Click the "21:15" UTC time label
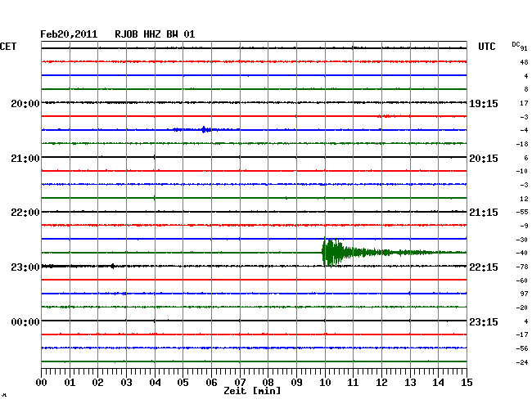 coord(484,213)
